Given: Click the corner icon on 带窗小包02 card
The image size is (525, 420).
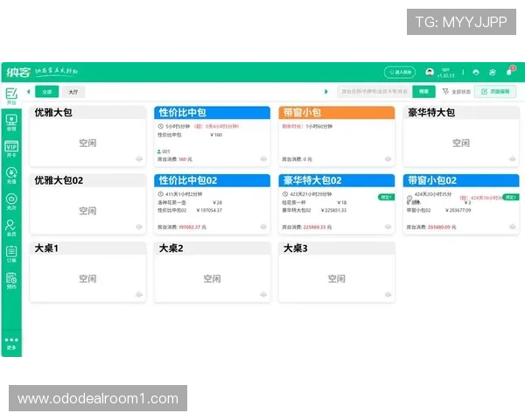Looking at the screenshot, I should point(512,227).
